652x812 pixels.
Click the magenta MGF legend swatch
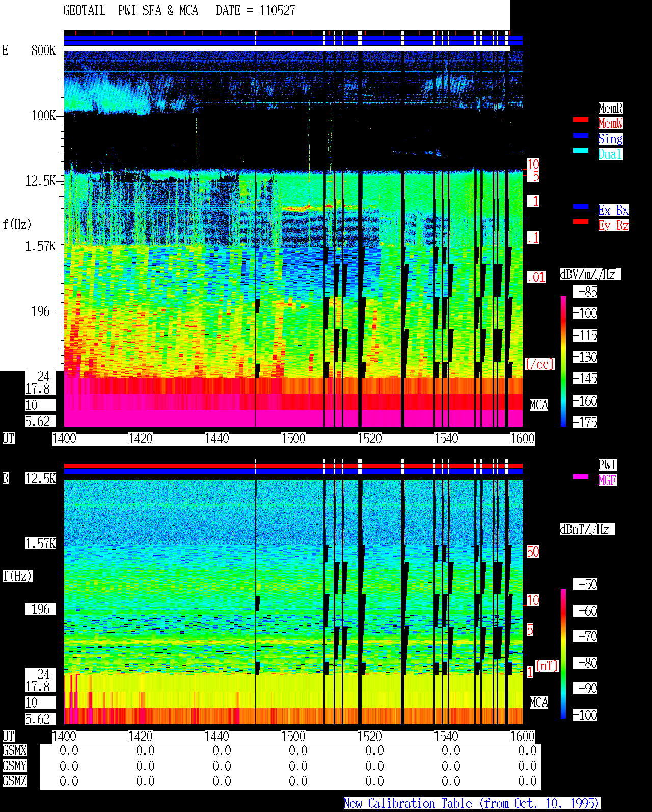tap(581, 477)
